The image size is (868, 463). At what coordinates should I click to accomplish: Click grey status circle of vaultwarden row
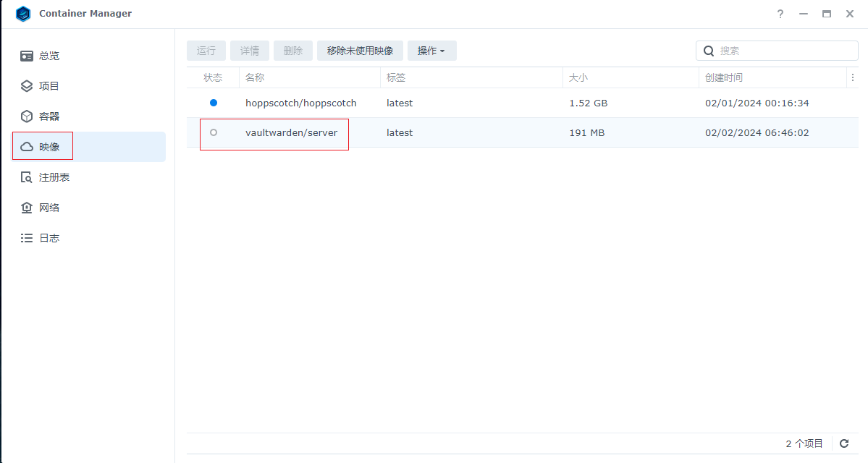click(x=214, y=133)
